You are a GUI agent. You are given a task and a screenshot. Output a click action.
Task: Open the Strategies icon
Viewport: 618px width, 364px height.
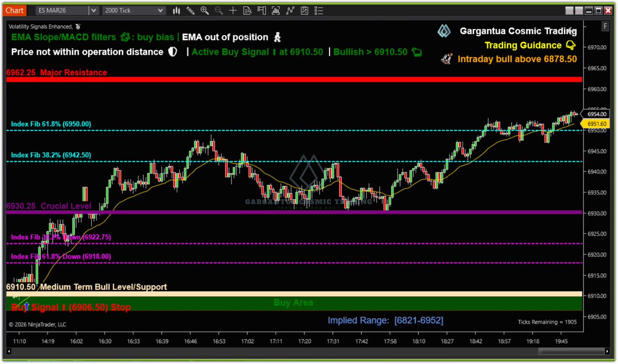[304, 10]
